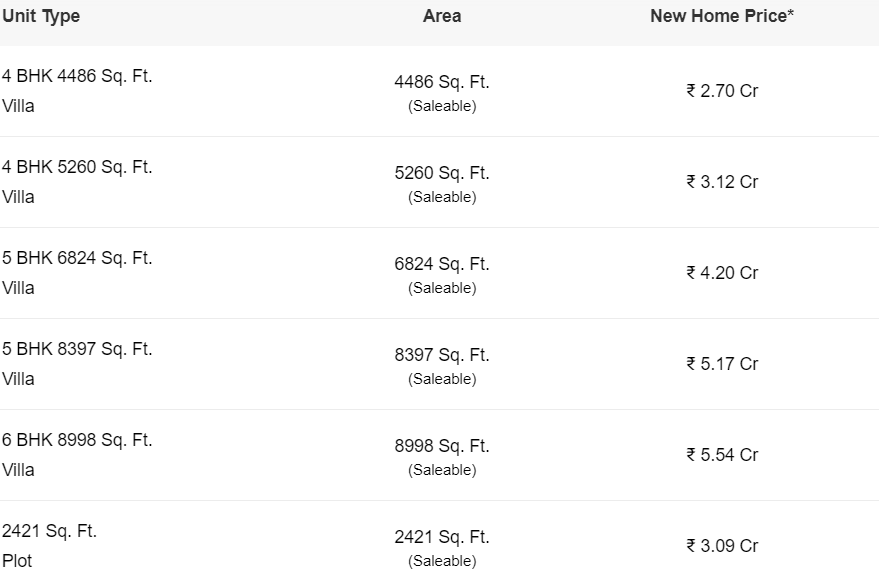Click the ₹ 2.70 Cr price
Screen dimensions: 879x588
point(722,91)
